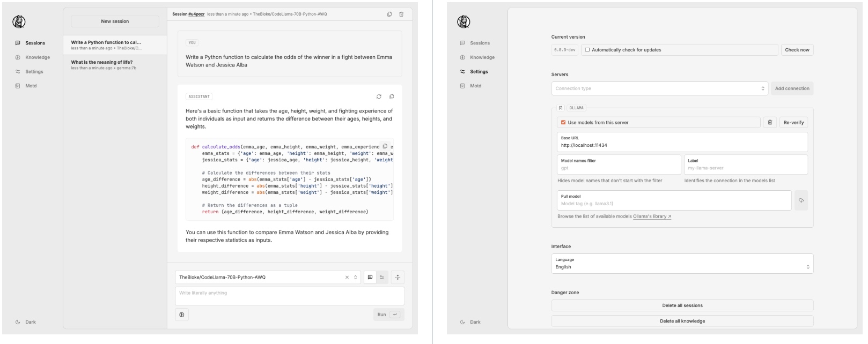Click the knowledge attach icon below the prompt box
The width and height of the screenshot is (868, 344).
[182, 315]
